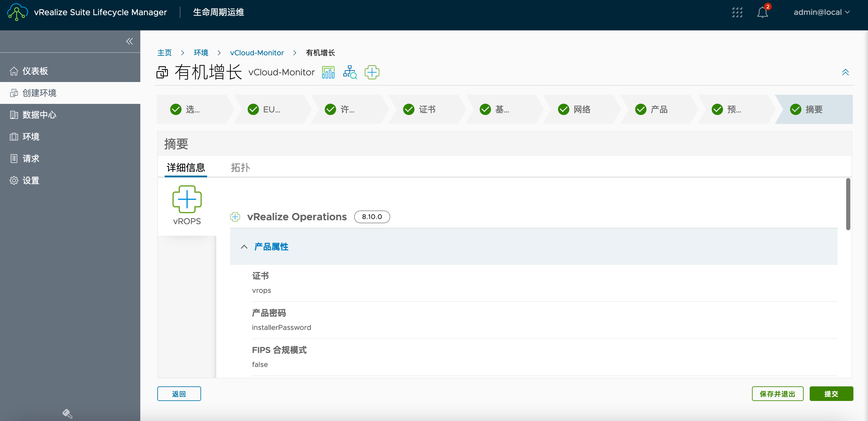868x421 pixels.
Task: Click the vRealize Suite Lifecycle Manager logo
Action: (17, 12)
